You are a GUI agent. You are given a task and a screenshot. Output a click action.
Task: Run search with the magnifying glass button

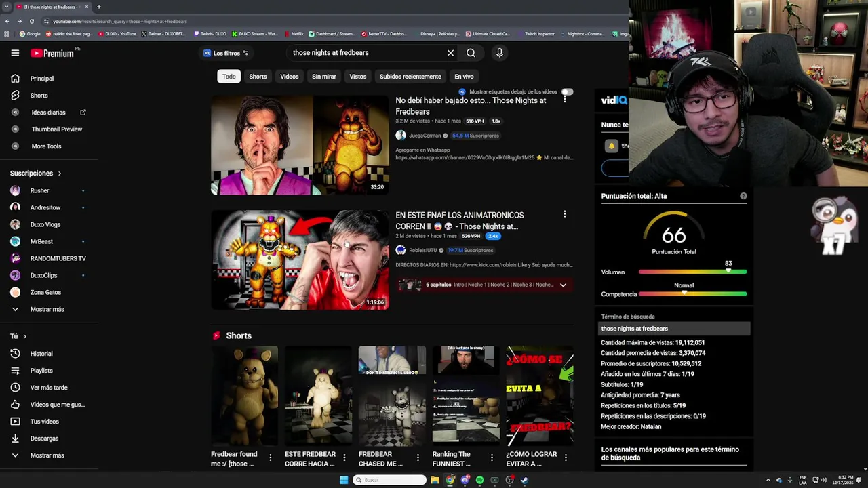coord(471,53)
